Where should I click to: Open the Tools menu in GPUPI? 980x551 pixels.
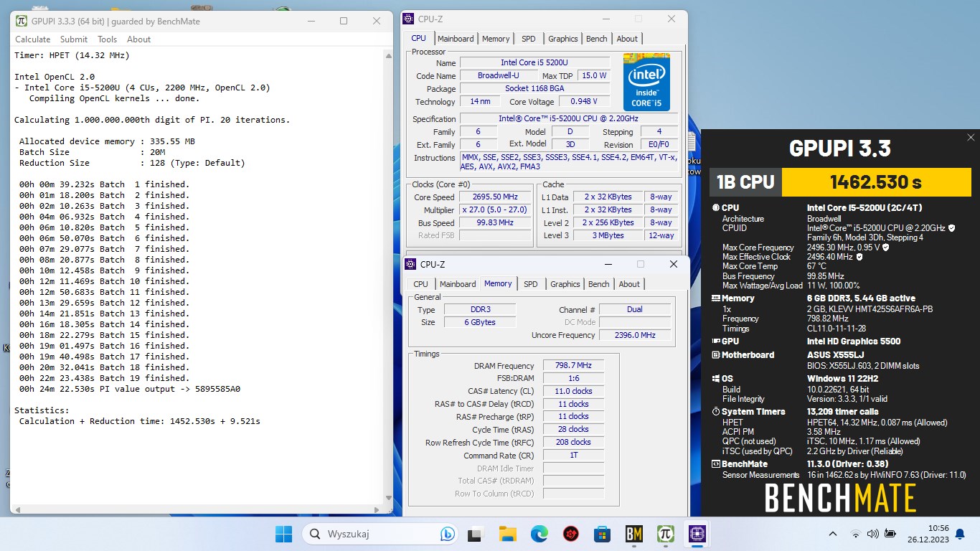pyautogui.click(x=108, y=39)
